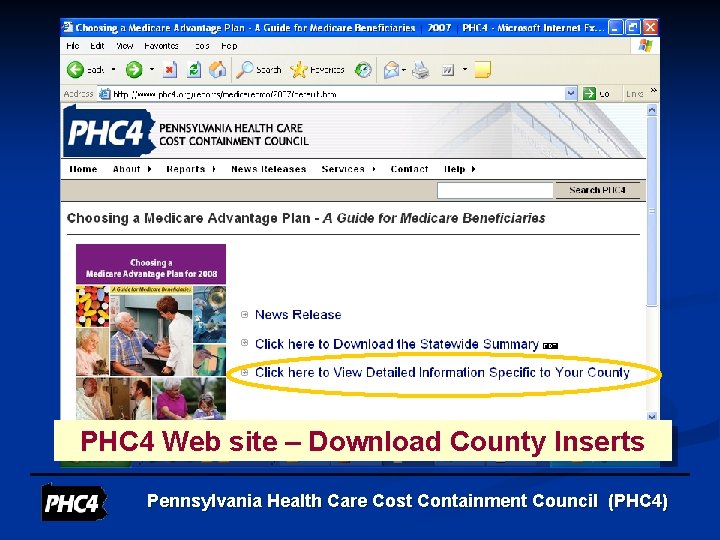Go to the site Home link

point(83,169)
